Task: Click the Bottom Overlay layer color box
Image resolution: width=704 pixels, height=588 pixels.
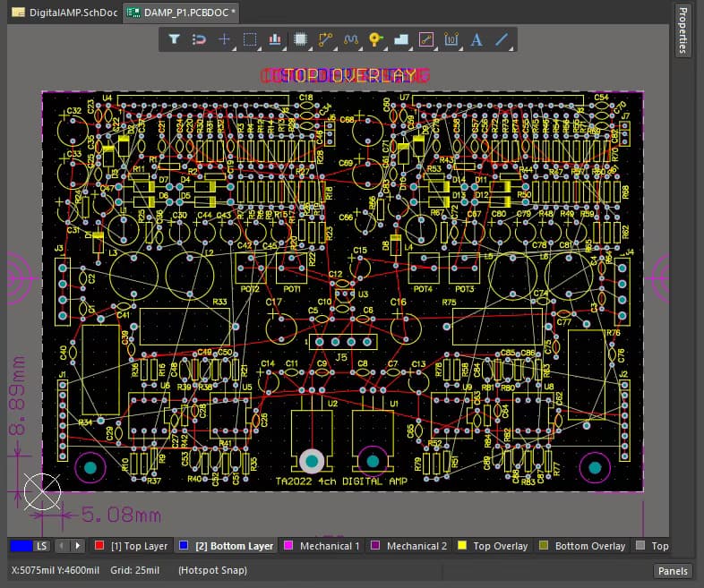Action: [x=545, y=546]
